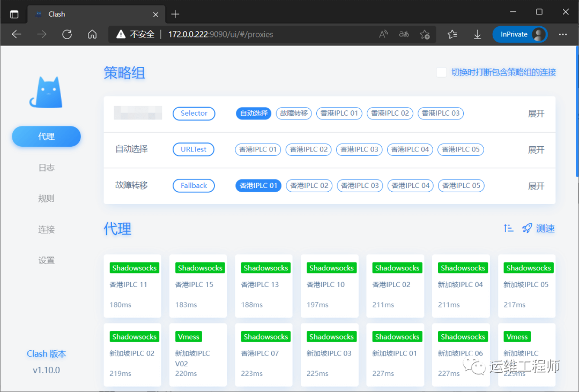Refresh the Clash dashboard page

click(x=66, y=34)
